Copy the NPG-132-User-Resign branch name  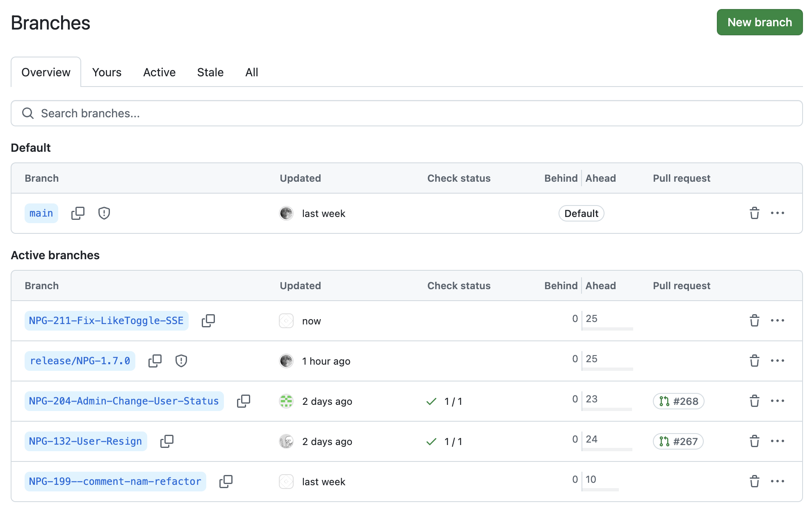pyautogui.click(x=167, y=441)
